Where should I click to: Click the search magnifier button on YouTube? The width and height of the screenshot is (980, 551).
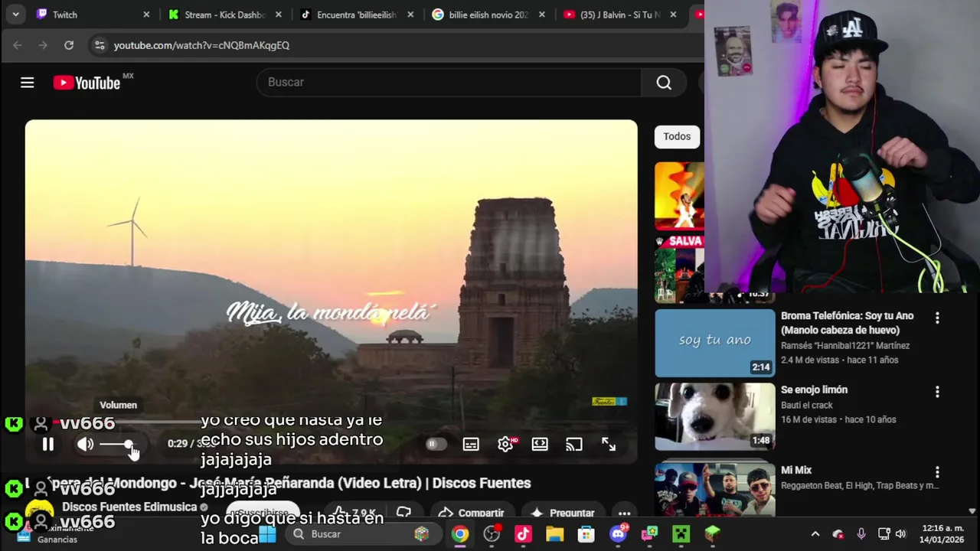pos(664,83)
